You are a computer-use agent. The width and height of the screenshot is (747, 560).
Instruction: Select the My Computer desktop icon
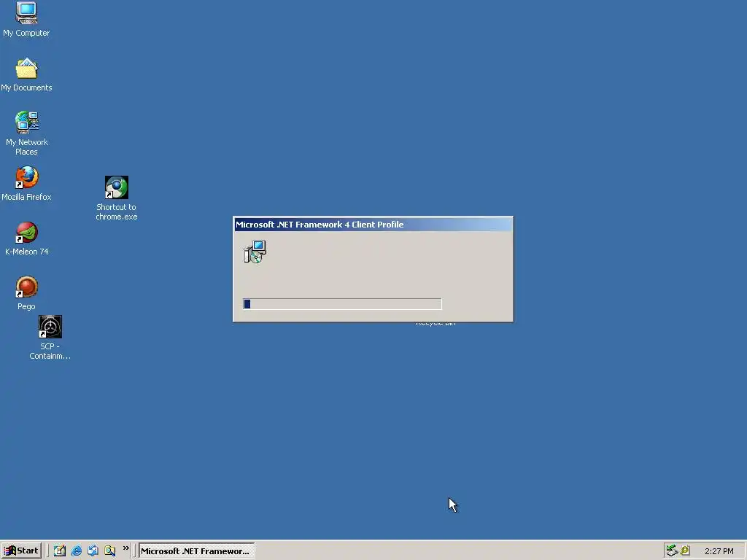pos(26,13)
